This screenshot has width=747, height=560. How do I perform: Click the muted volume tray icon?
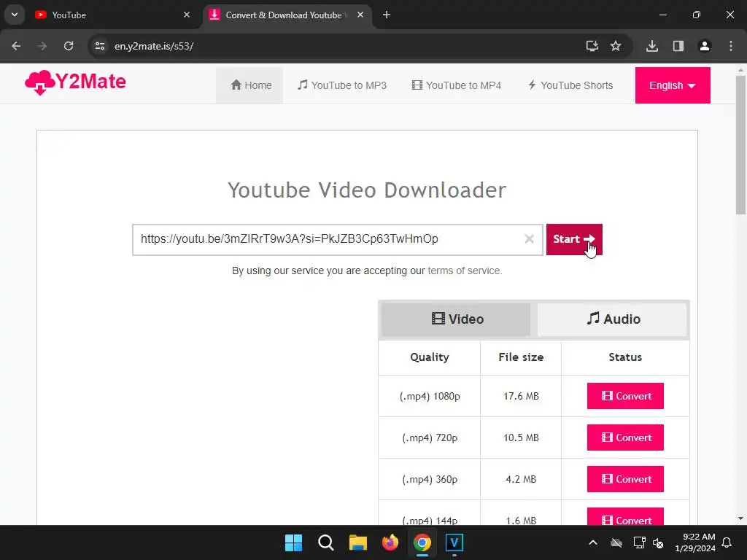coord(659,542)
